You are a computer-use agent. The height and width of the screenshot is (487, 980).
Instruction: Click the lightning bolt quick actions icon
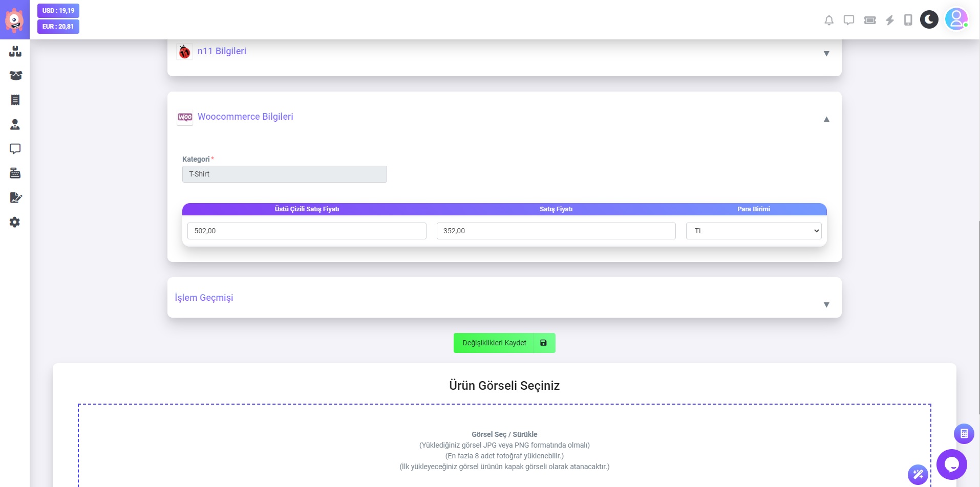pyautogui.click(x=890, y=20)
